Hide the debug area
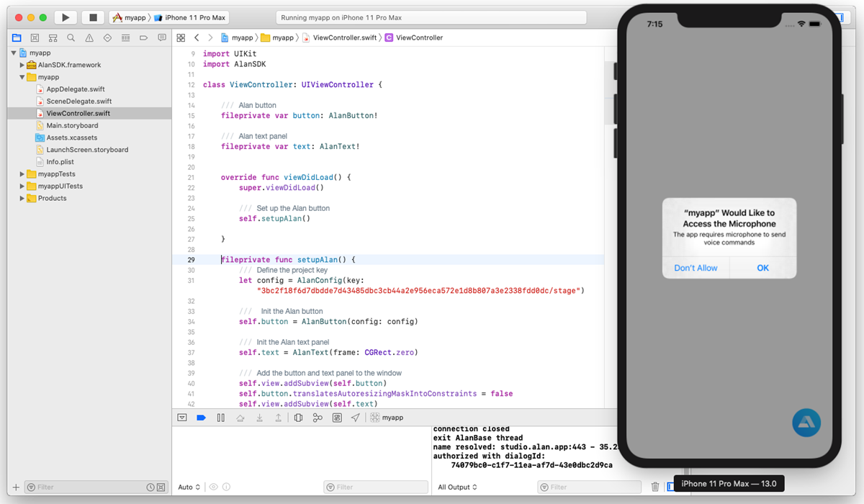Screen dimensions: 864x504 [182, 417]
